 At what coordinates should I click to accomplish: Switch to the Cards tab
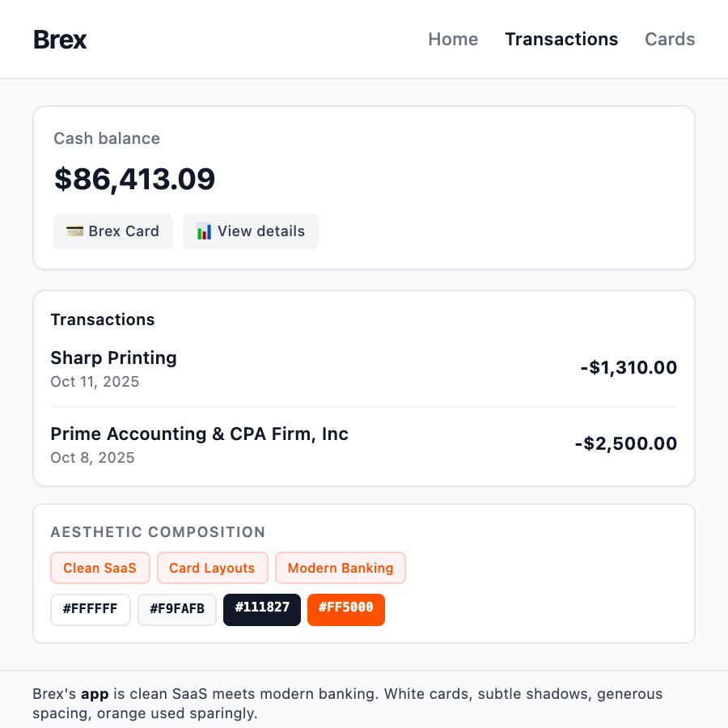pos(670,39)
